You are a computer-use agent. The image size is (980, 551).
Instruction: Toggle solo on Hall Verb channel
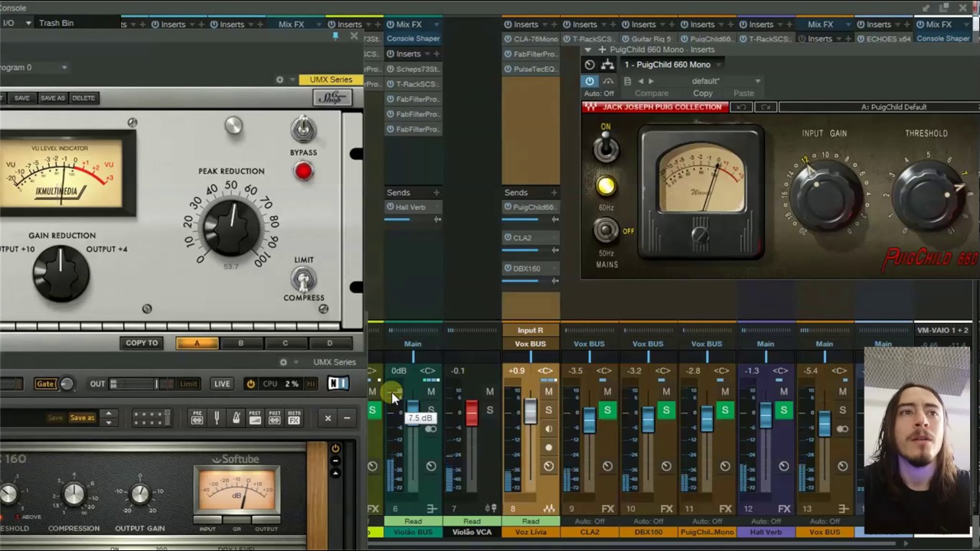click(783, 411)
